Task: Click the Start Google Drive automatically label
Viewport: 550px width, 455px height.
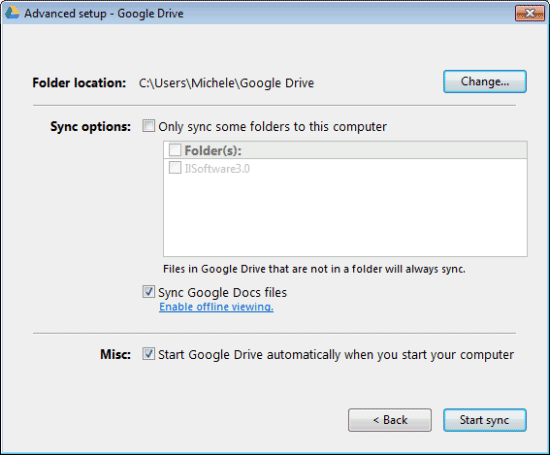Action: coord(336,355)
